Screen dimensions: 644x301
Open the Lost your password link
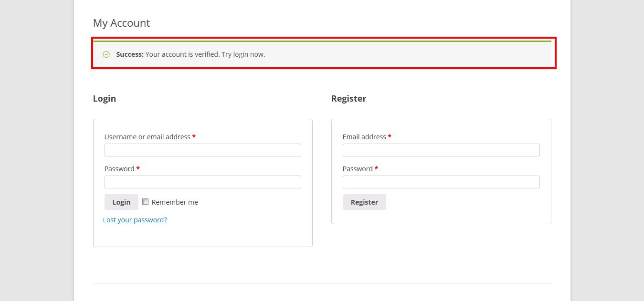pyautogui.click(x=135, y=220)
